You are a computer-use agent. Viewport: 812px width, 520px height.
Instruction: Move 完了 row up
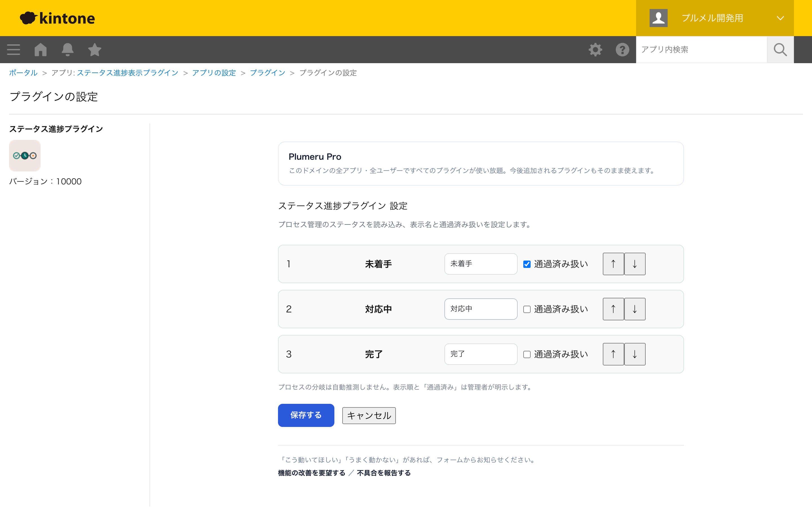pyautogui.click(x=613, y=354)
